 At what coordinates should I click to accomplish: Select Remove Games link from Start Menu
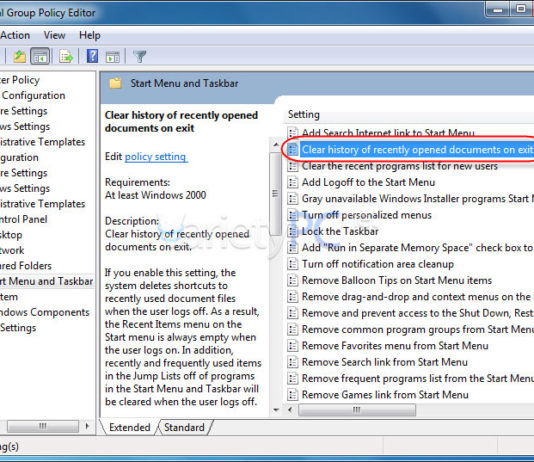[x=385, y=395]
